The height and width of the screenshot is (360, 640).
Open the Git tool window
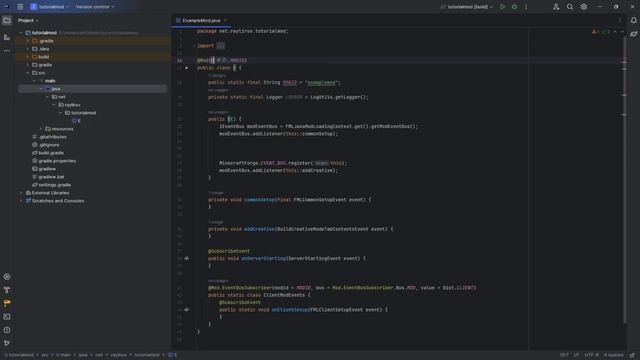pyautogui.click(x=7, y=343)
